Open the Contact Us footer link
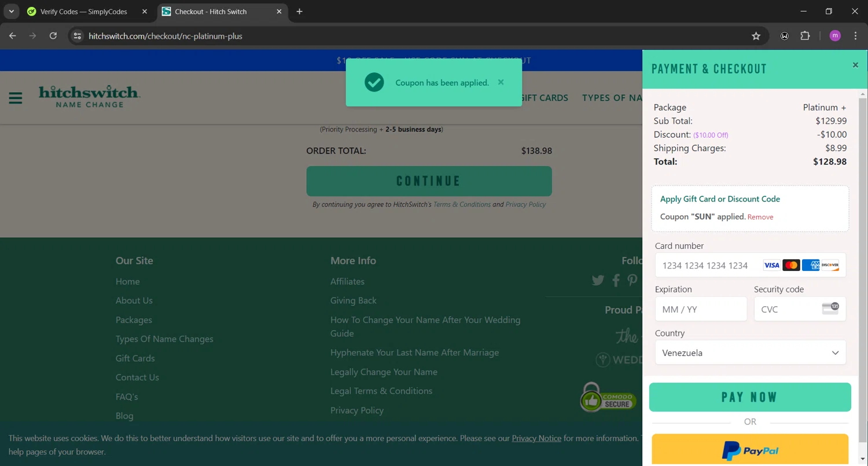 137,377
